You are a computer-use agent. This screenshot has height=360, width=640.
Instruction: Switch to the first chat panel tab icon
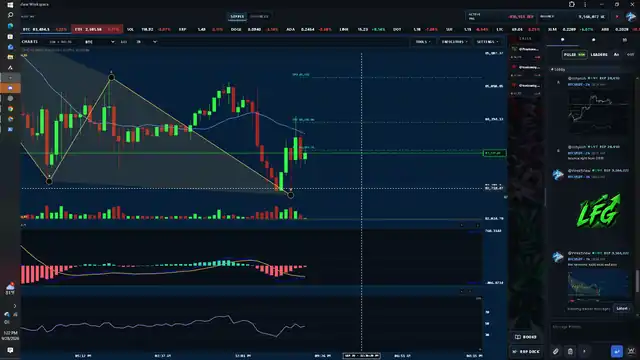pos(562,40)
